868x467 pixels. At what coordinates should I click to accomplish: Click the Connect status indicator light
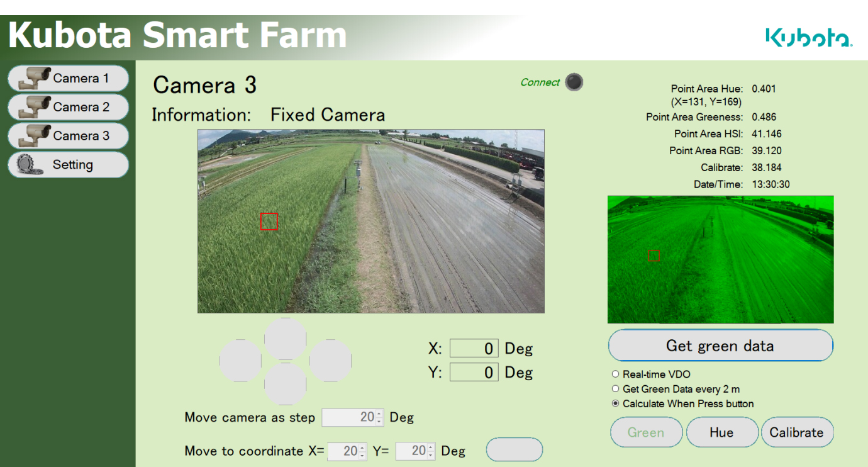tap(574, 82)
